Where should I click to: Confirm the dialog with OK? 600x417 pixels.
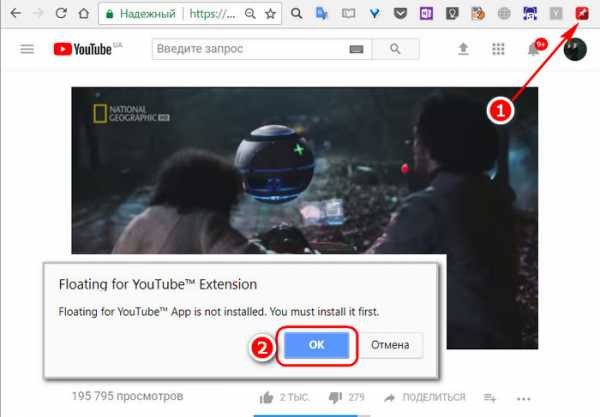[315, 346]
